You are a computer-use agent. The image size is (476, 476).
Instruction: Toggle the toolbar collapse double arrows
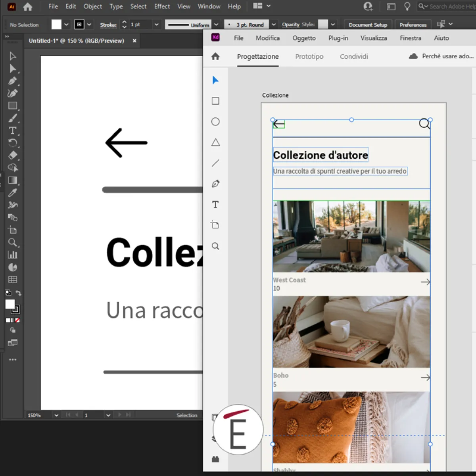point(7,36)
